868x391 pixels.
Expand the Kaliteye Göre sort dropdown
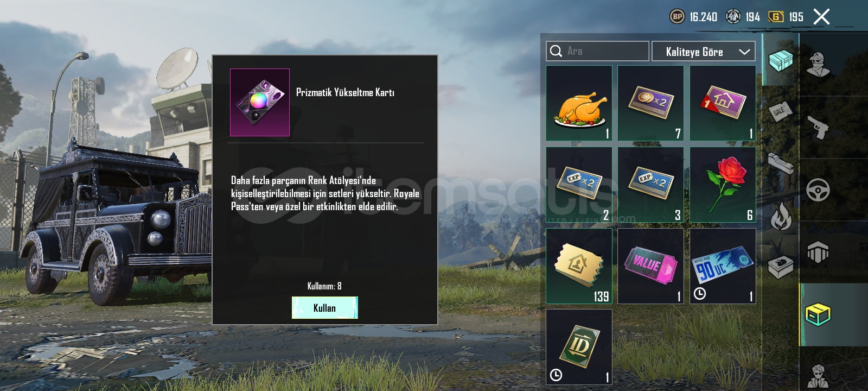(704, 52)
